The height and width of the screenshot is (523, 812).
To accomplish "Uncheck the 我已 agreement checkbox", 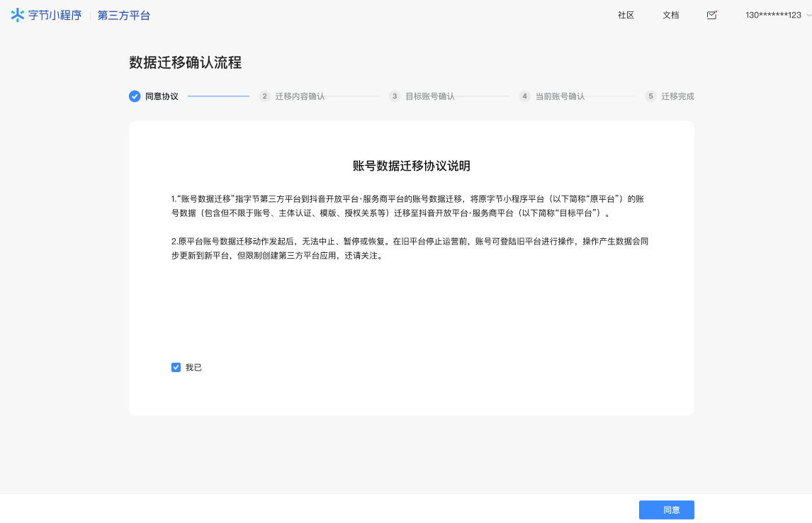I will 176,367.
